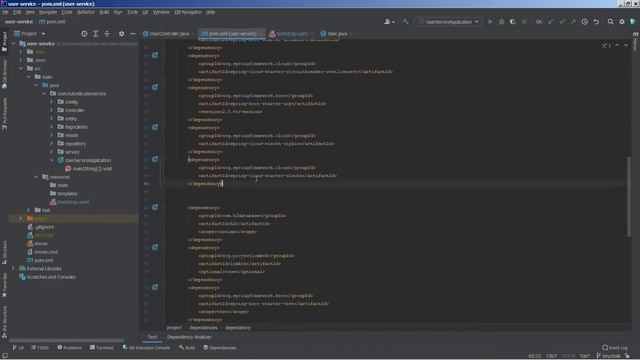Screen dimensions: 640x360
Task: Open Project panel options gear
Action: pos(121,33)
